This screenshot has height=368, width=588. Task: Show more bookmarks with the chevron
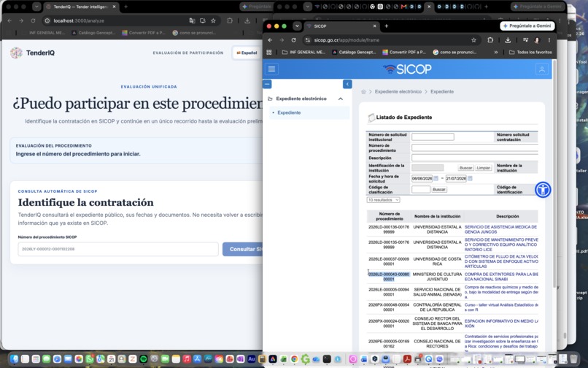(x=496, y=52)
